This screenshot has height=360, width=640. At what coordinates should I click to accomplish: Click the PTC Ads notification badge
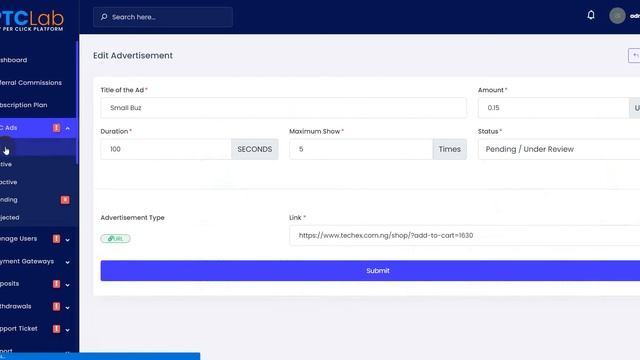(x=56, y=128)
